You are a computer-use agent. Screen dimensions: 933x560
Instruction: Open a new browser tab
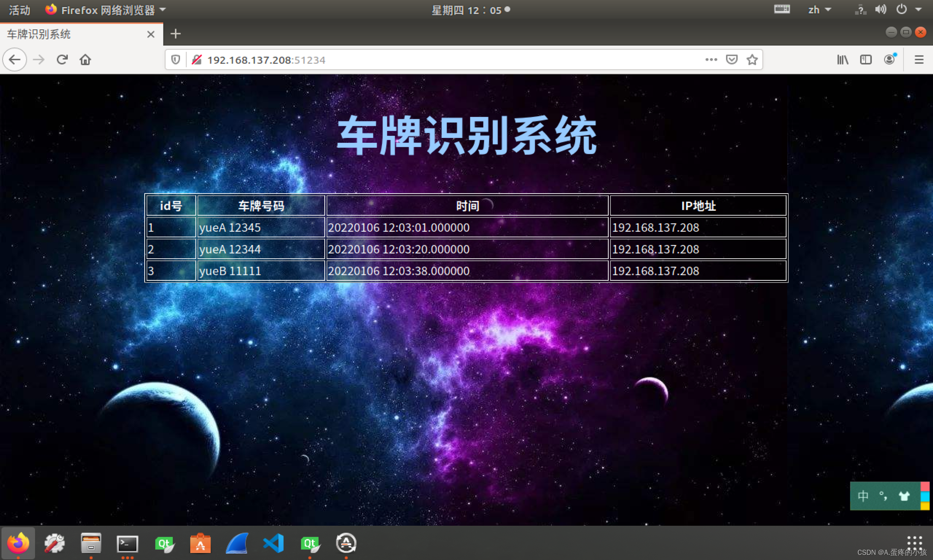pos(176,34)
